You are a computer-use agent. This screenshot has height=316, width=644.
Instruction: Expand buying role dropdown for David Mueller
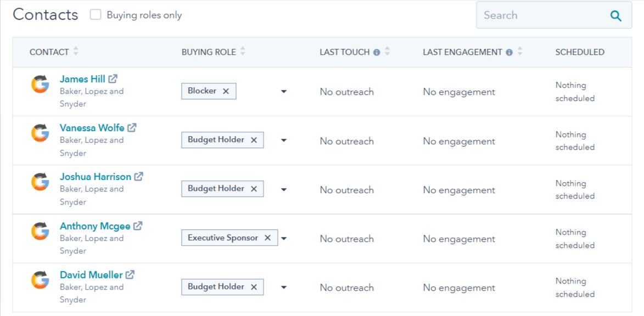283,287
